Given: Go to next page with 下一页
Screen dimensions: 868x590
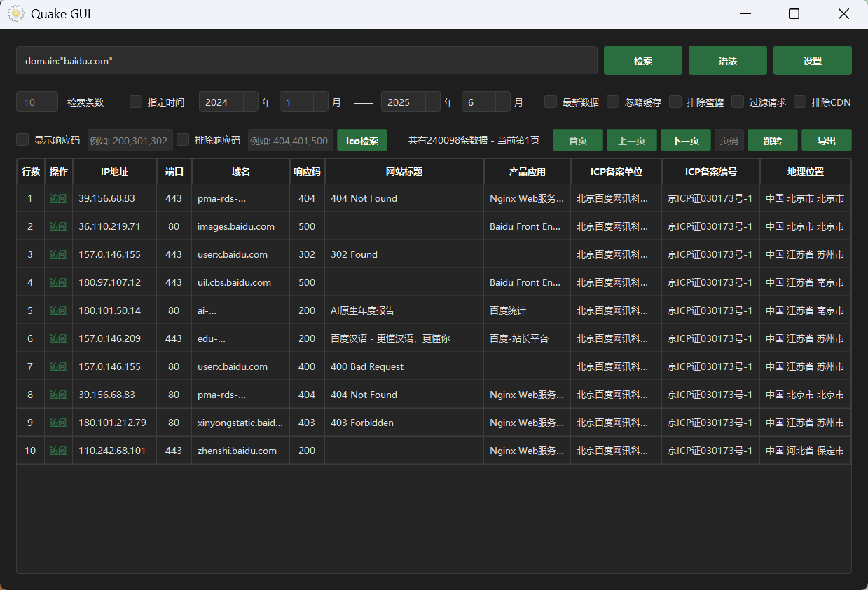Looking at the screenshot, I should point(685,140).
